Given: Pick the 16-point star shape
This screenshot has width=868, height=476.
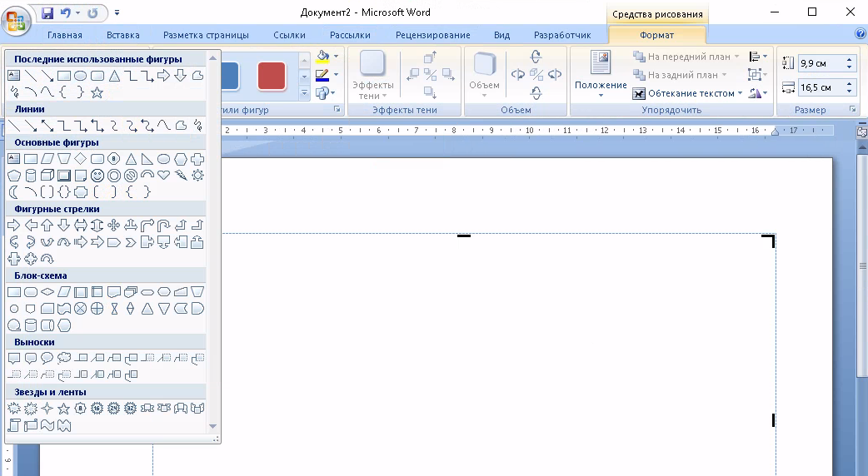Looking at the screenshot, I should click(97, 409).
